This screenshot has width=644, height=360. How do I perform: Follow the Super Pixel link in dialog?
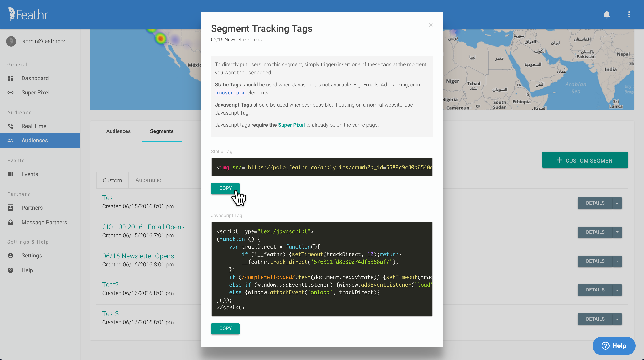coord(291,125)
